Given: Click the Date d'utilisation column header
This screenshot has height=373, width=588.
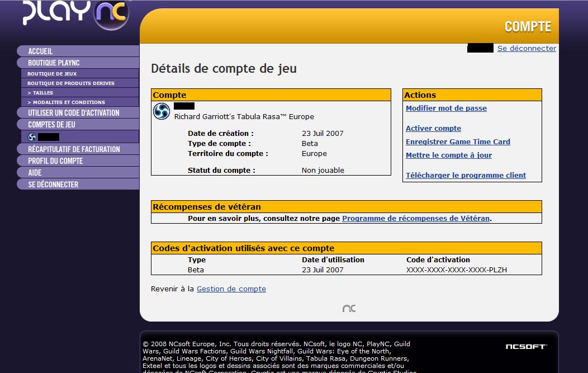Looking at the screenshot, I should (x=333, y=259).
